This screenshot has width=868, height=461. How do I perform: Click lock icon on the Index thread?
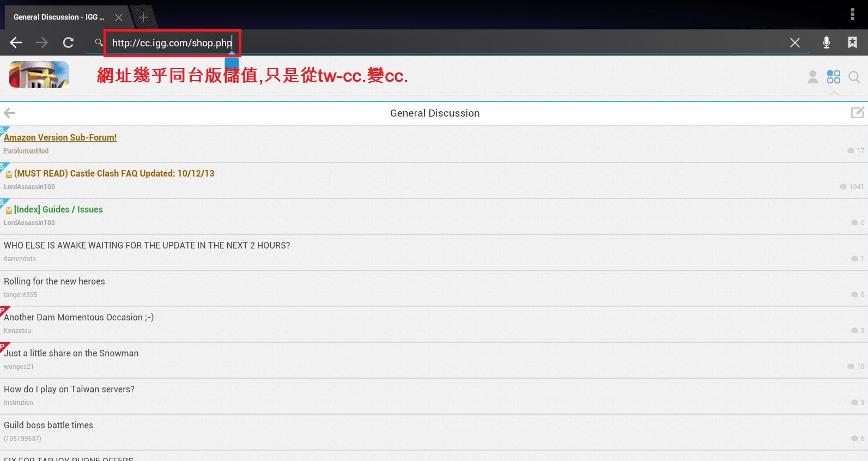coord(9,210)
